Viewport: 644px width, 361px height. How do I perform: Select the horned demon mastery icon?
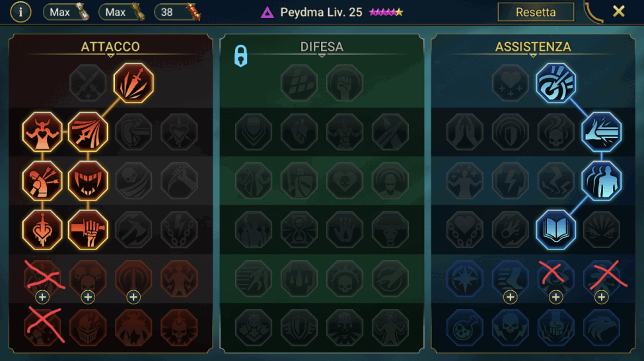coord(42,132)
